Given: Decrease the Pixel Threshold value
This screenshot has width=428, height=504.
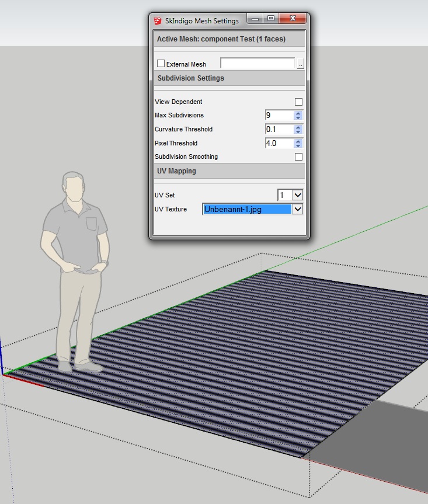Looking at the screenshot, I should click(x=298, y=146).
